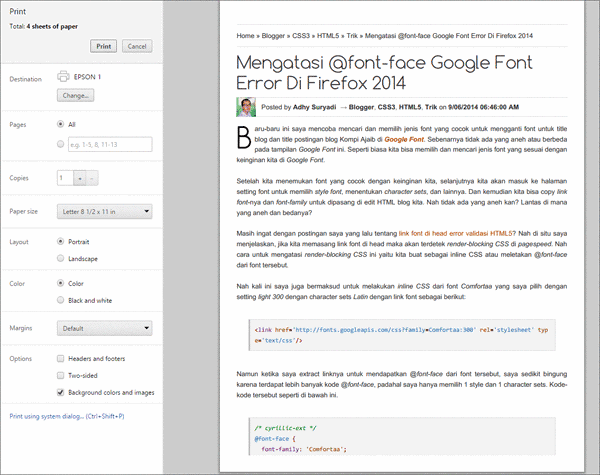
Task: Click the CSS3 breadcrumb link
Action: pyautogui.click(x=301, y=36)
